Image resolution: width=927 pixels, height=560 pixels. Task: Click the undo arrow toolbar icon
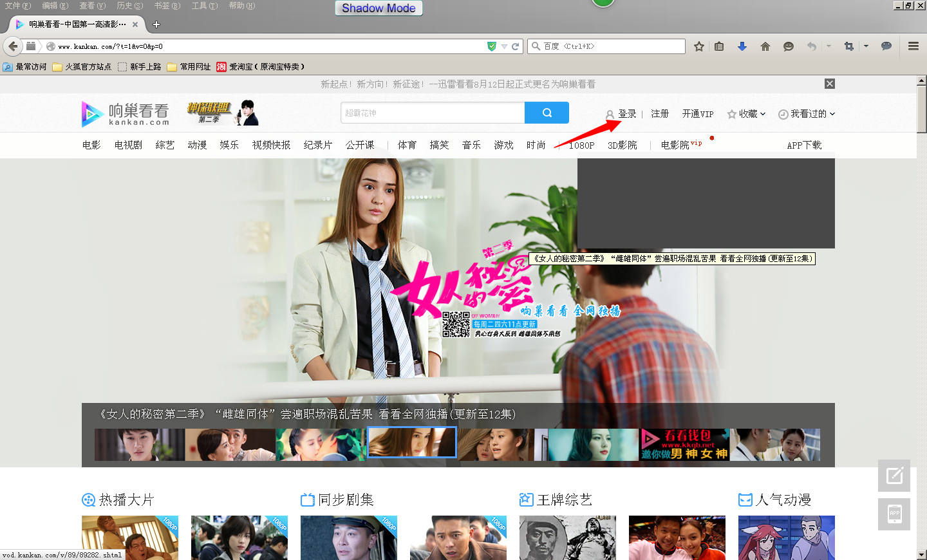point(811,46)
